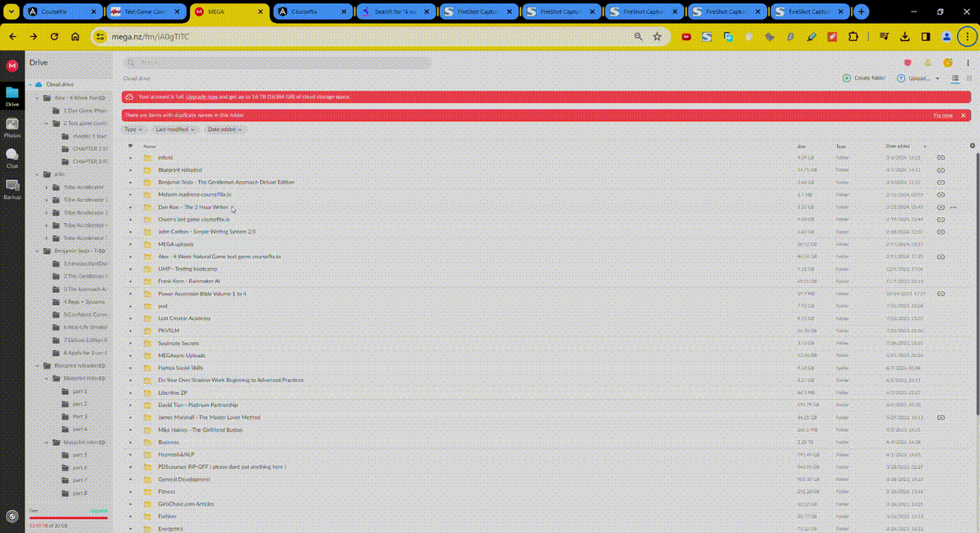Open Chrome side panel icon

(926, 37)
